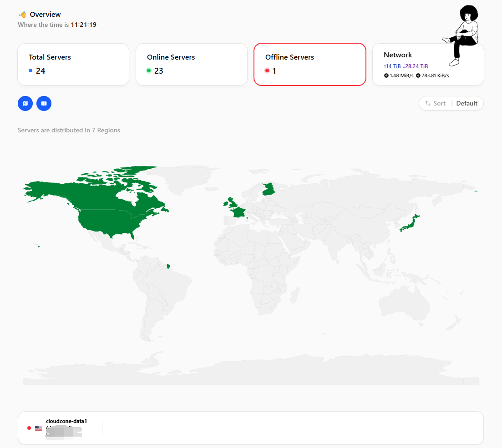Open the Network stats card

(x=428, y=64)
